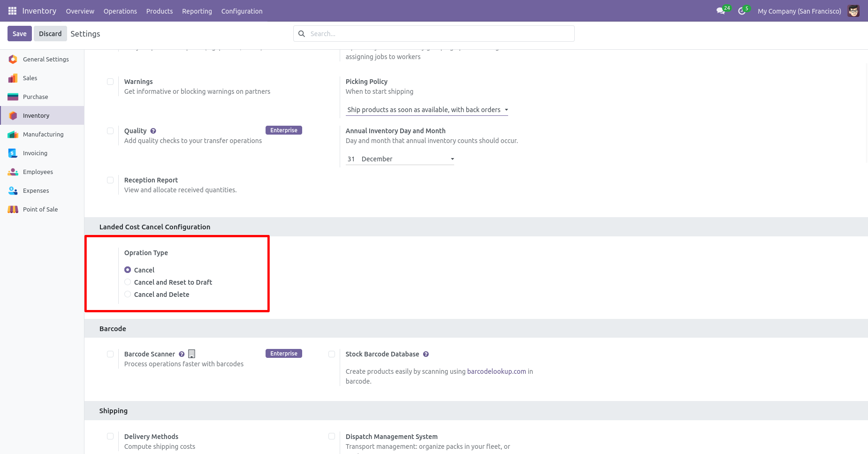868x454 pixels.
Task: Enable the Delivery Methods checkbox
Action: click(110, 436)
